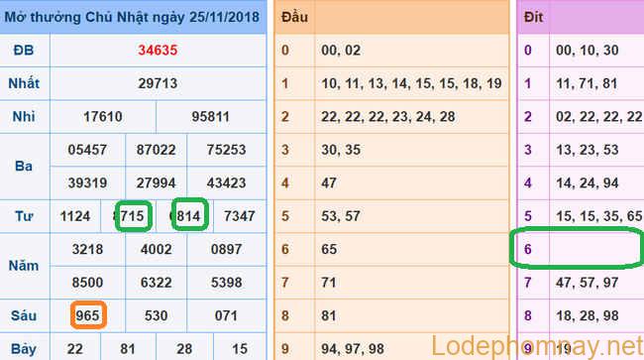Click Đít row 4 values '14, 24, 94'
Viewport: 644px width, 360px height.
tap(588, 182)
